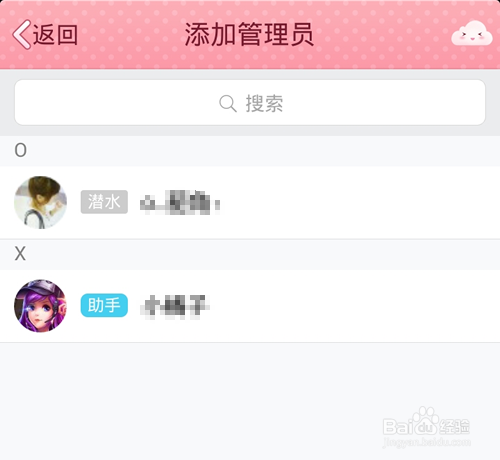Tap the blue 助手 badge
Viewport: 500px width, 460px height.
coord(104,305)
